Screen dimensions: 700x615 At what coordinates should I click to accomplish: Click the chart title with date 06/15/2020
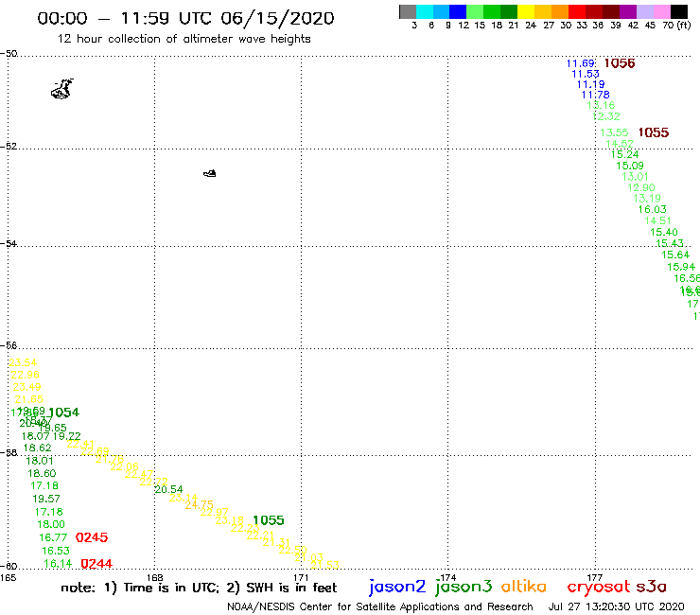coord(185,18)
